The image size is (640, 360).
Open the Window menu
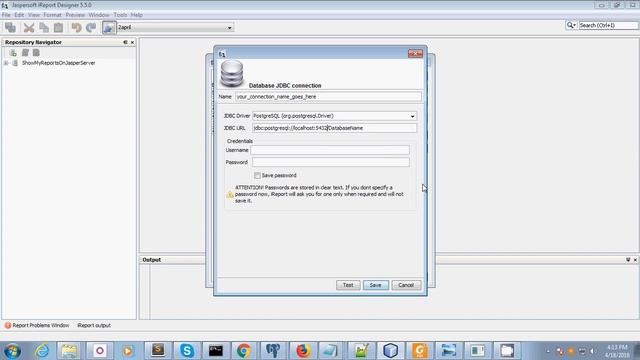pos(99,15)
